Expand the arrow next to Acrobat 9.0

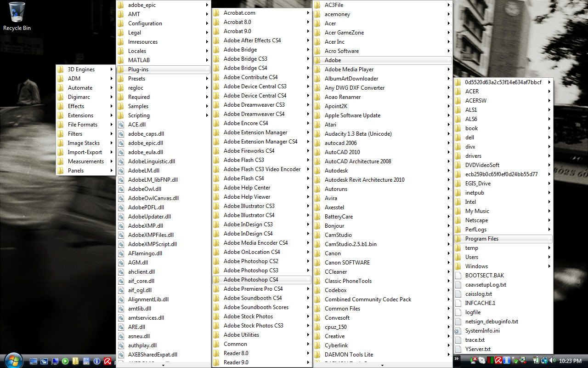(x=308, y=31)
